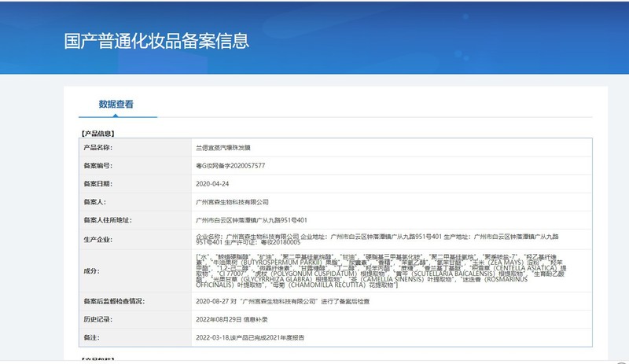Click the 备注 row label
This screenshot has width=629, height=364.
coord(91,337)
